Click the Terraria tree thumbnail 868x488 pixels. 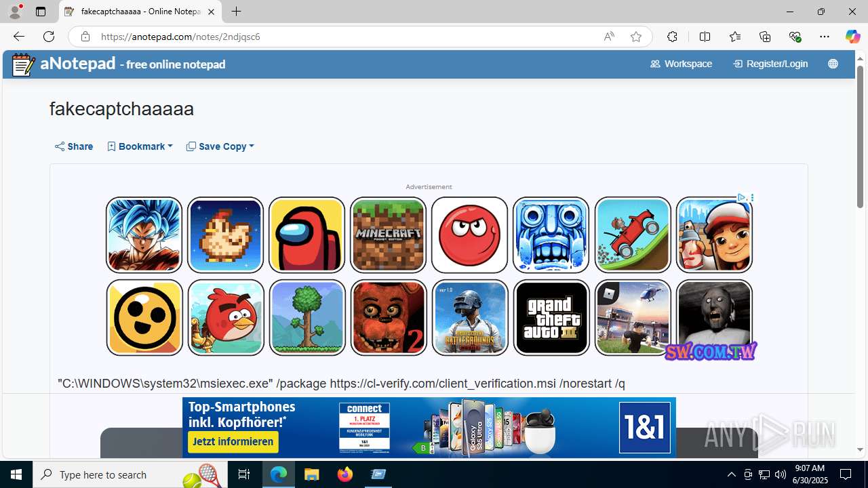[307, 317]
